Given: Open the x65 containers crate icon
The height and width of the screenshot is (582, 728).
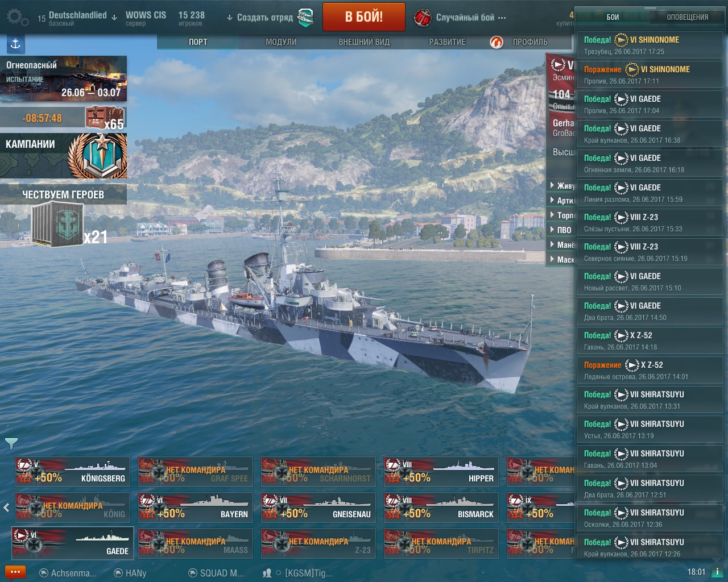Looking at the screenshot, I should pyautogui.click(x=104, y=118).
